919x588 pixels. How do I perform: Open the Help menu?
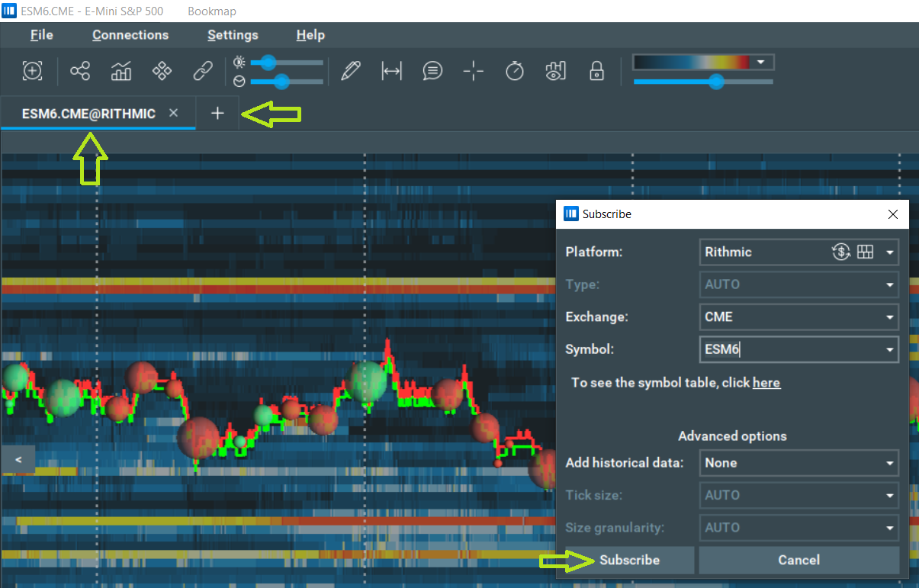coord(310,35)
